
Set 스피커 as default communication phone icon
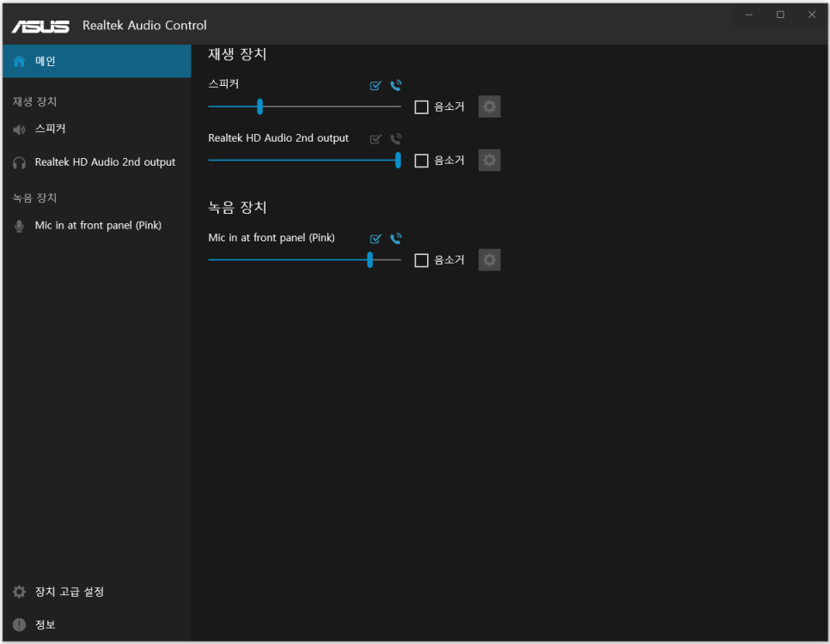396,85
